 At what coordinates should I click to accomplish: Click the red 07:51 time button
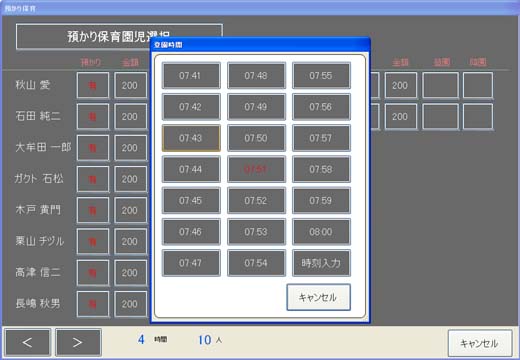click(256, 169)
